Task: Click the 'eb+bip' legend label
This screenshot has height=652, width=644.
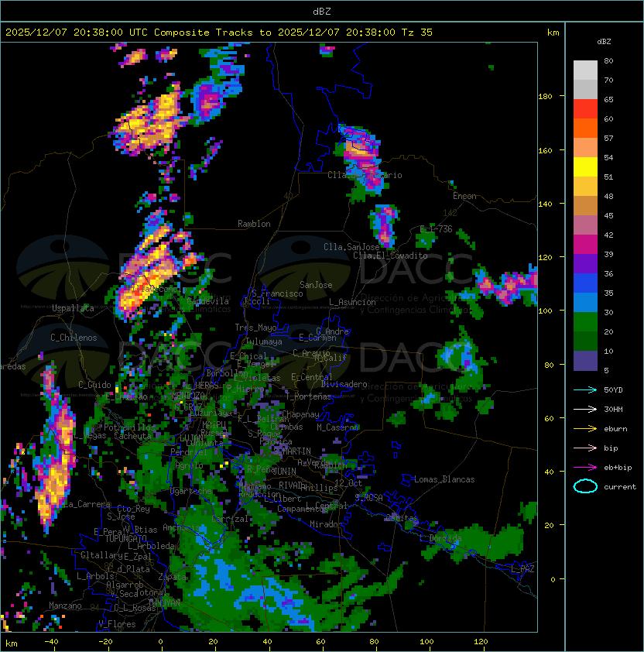Action: (618, 468)
